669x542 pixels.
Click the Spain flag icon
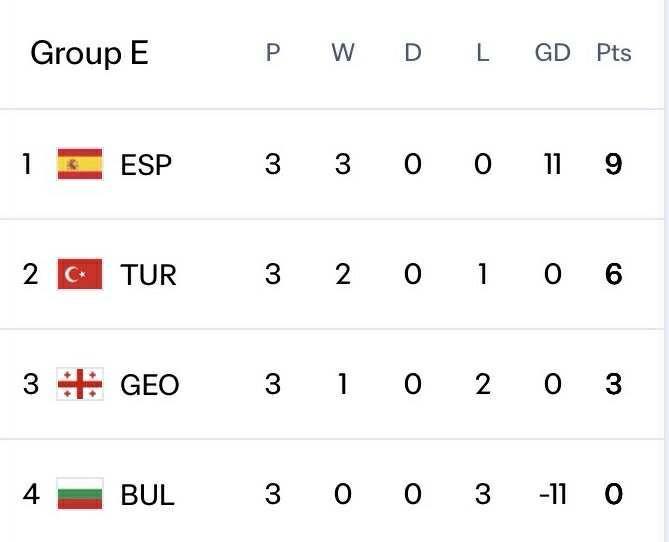click(x=80, y=163)
